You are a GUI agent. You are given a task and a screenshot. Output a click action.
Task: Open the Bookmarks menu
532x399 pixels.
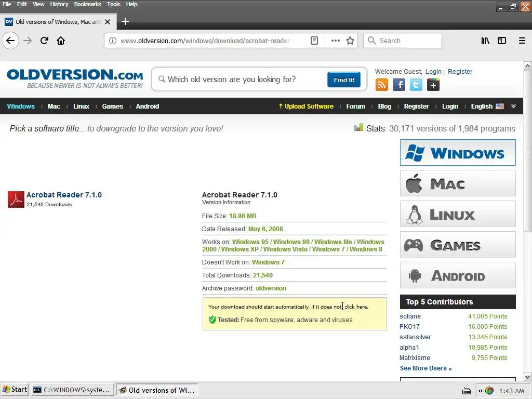(87, 4)
